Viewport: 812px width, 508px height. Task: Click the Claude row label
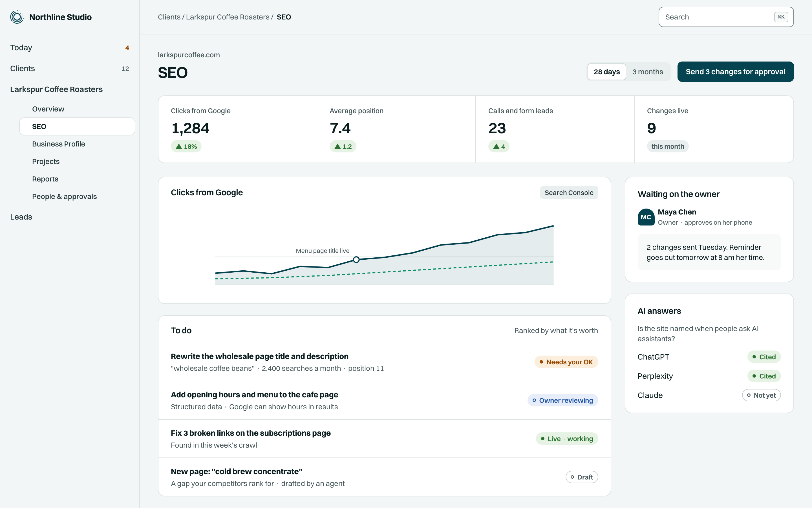650,395
